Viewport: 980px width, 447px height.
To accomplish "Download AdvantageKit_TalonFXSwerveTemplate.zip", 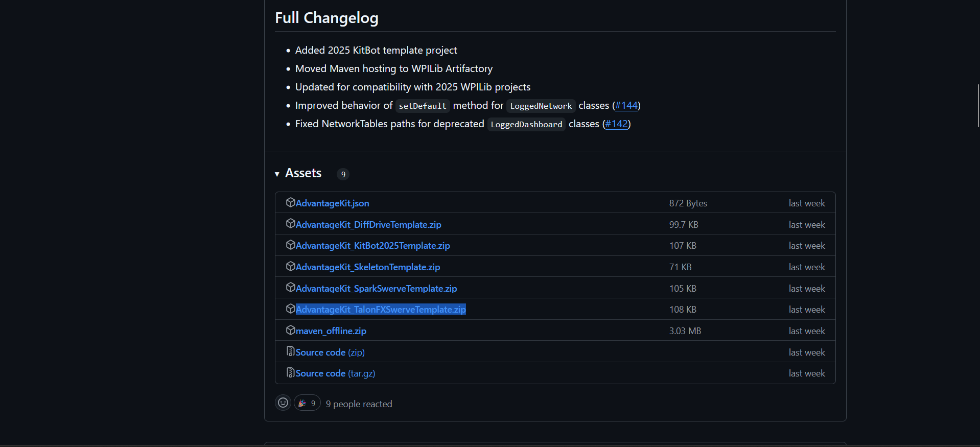I will (381, 310).
